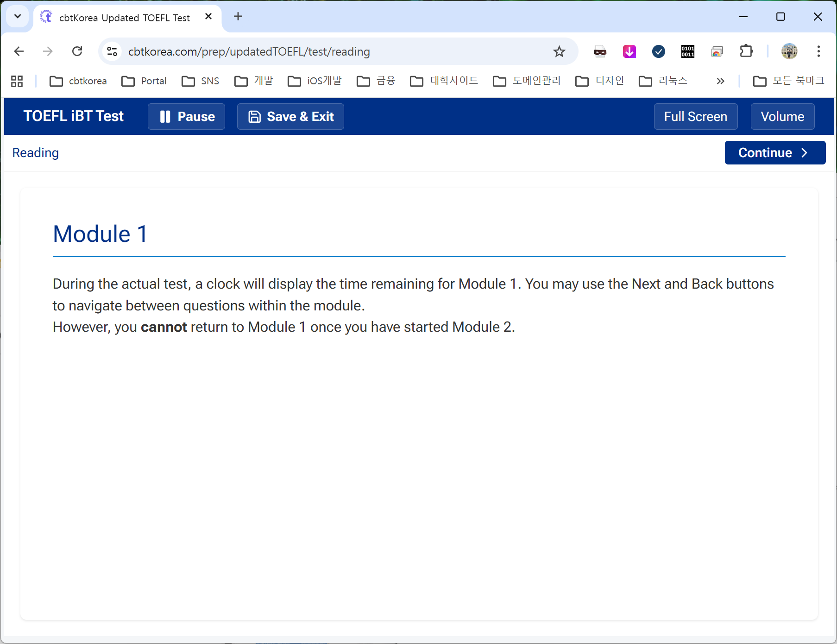
Task: Reload the current page
Action: click(77, 51)
